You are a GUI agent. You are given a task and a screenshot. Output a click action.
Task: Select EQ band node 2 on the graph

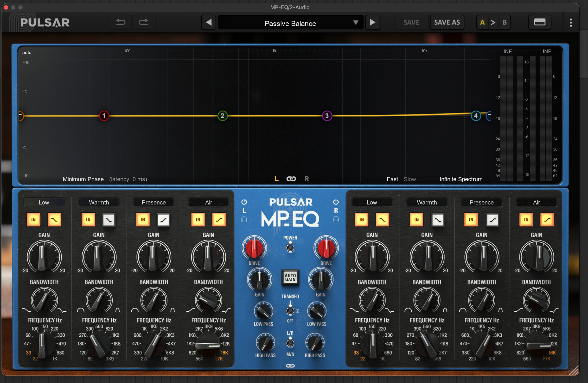pos(222,116)
